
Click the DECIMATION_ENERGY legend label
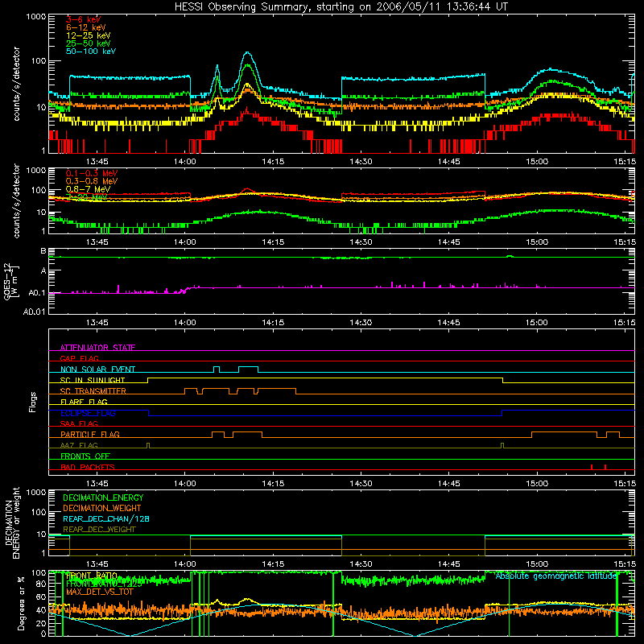(x=103, y=497)
